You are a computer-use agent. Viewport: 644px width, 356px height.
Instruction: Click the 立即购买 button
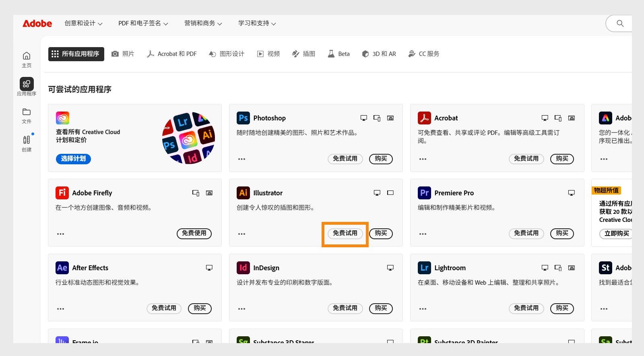[x=616, y=234]
